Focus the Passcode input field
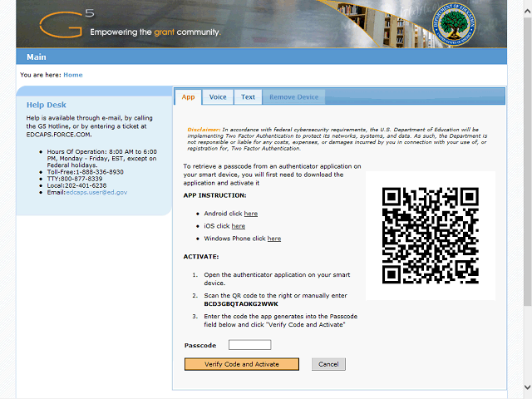 coord(249,345)
